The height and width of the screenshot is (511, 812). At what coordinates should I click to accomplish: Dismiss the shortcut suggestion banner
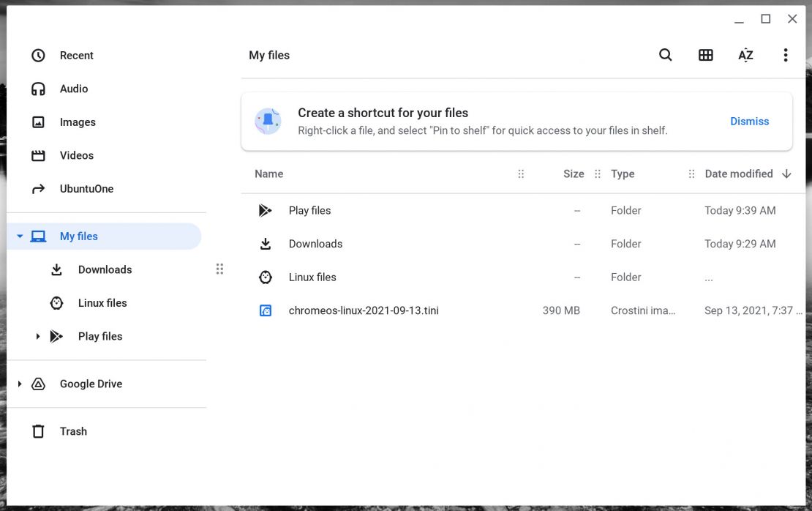749,121
